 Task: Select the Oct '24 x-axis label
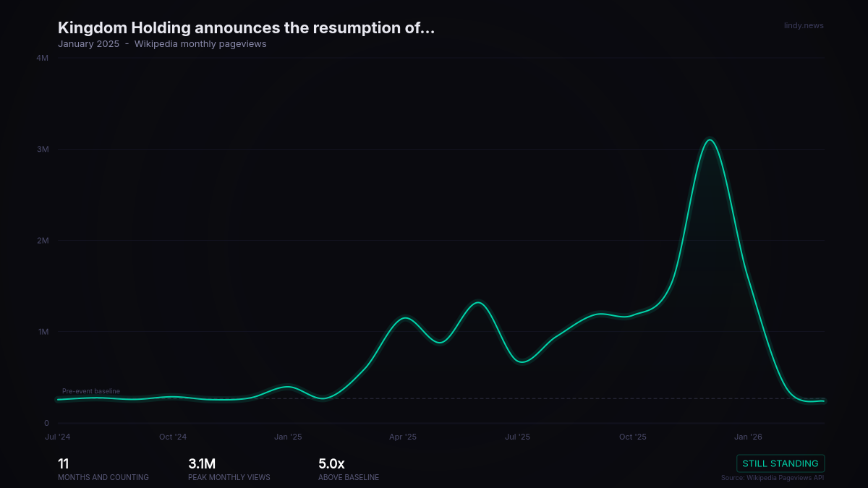click(x=173, y=437)
